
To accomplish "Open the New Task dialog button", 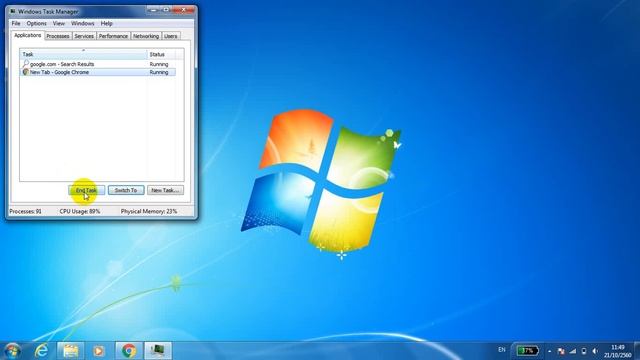I will coord(165,190).
